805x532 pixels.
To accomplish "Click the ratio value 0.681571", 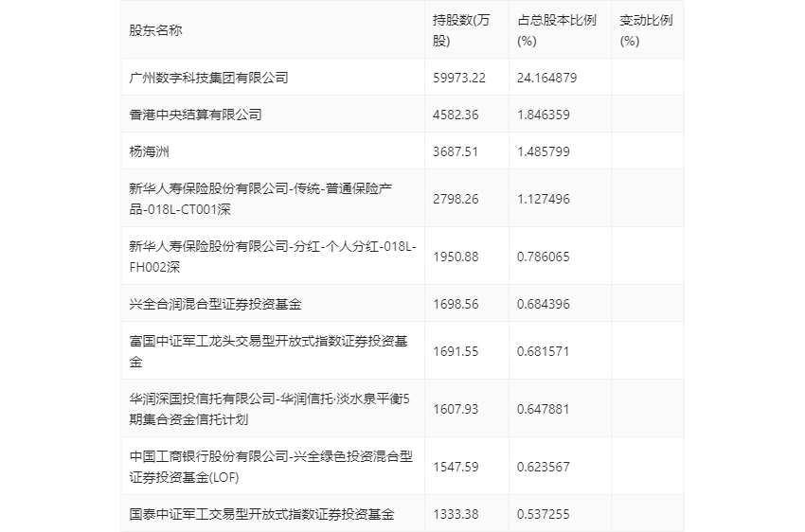I will tap(544, 351).
